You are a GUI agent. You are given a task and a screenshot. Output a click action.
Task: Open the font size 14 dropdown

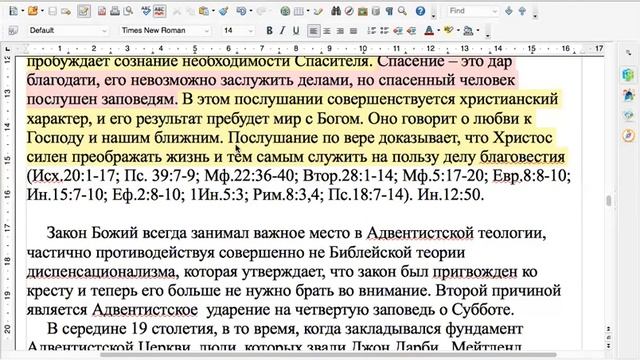[x=251, y=31]
